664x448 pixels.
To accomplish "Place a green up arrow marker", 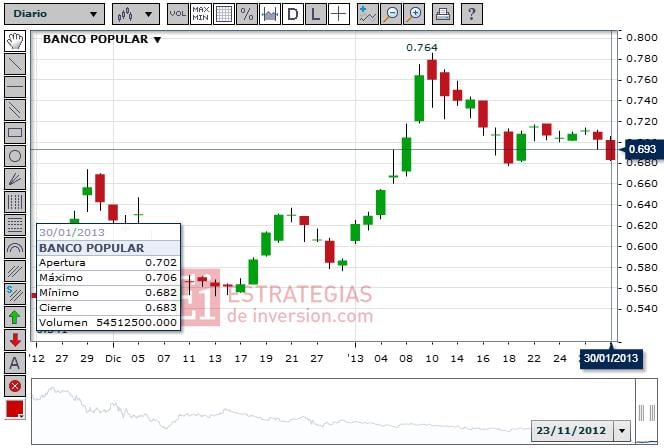I will pyautogui.click(x=15, y=317).
